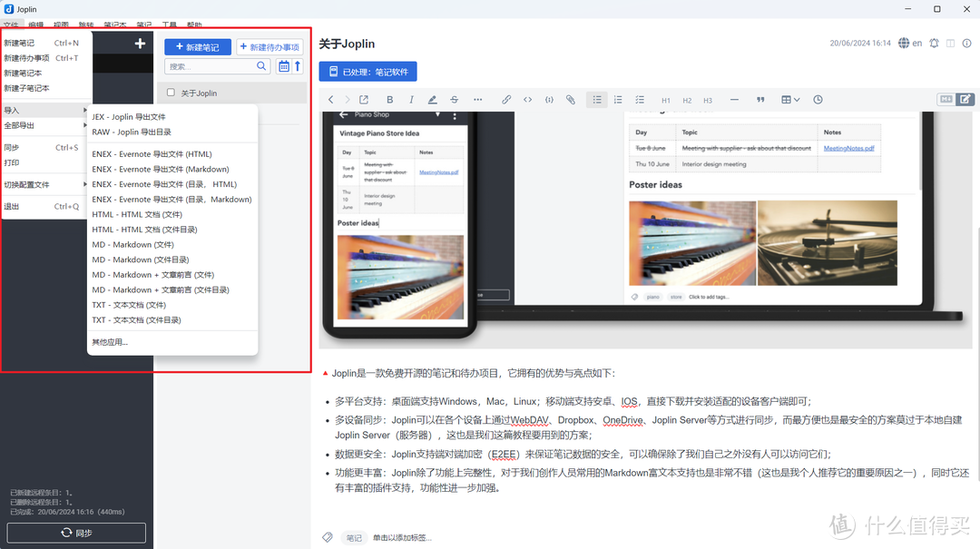Toggle bold formatting in the editor toolbar

389,100
